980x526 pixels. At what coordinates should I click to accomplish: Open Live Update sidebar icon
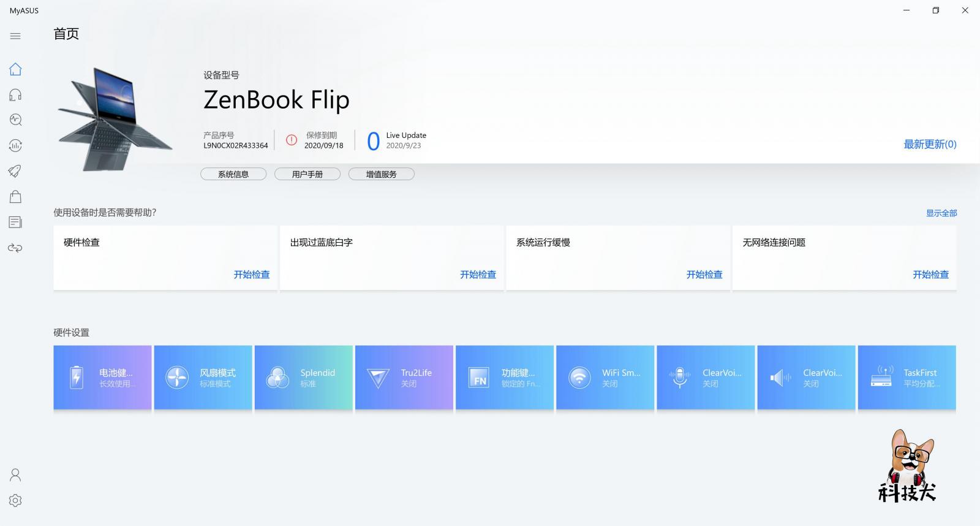[x=15, y=145]
